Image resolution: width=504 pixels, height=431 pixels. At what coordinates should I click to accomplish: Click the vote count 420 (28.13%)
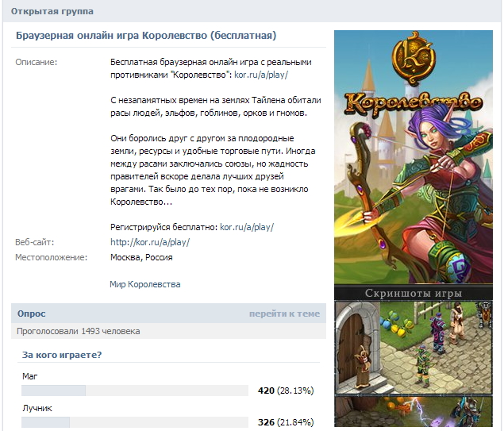pyautogui.click(x=286, y=391)
